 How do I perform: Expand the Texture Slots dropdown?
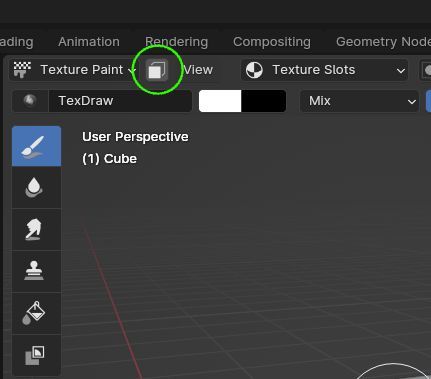click(324, 70)
